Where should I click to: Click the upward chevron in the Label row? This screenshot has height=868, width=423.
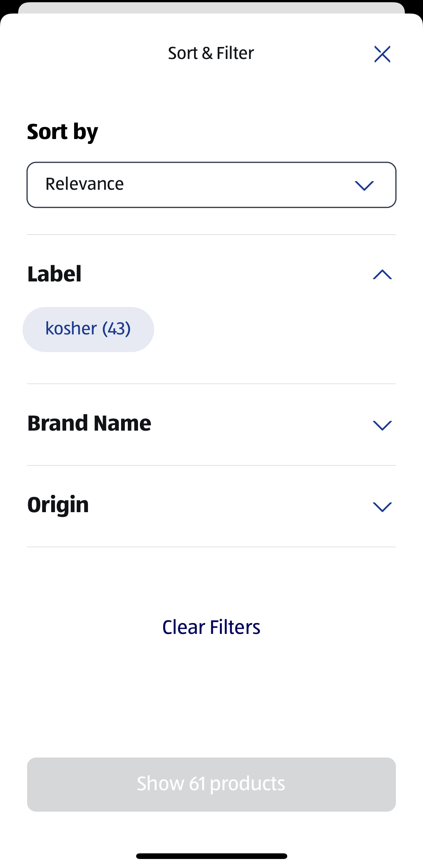(382, 275)
